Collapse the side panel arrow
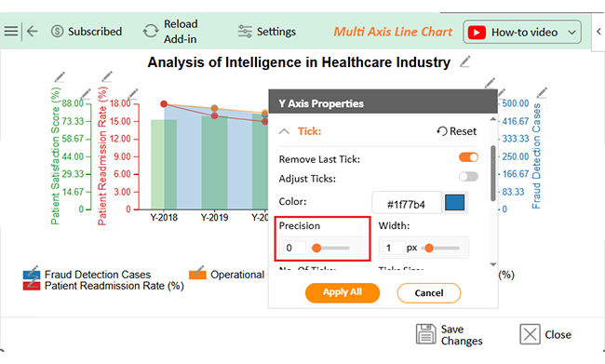The image size is (605, 364). pos(598,32)
